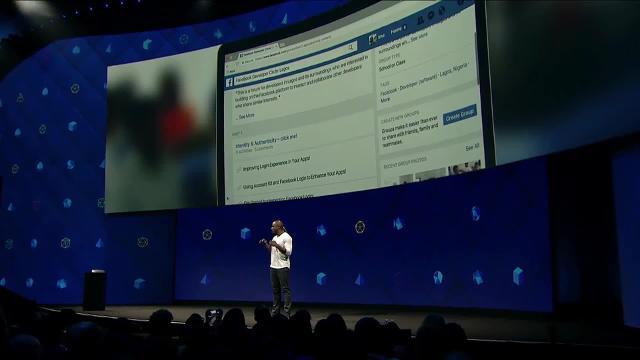Viewport: 640px width, 360px height.
Task: Click the Facebook logo icon
Action: pyautogui.click(x=229, y=82)
